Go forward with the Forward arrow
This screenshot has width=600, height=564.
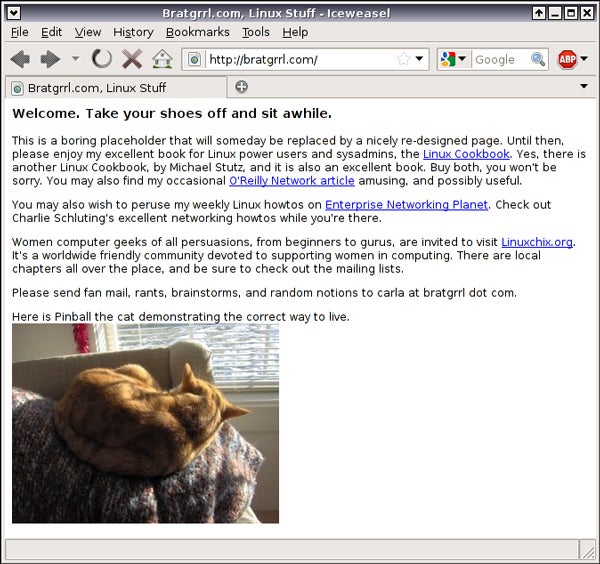click(50, 59)
